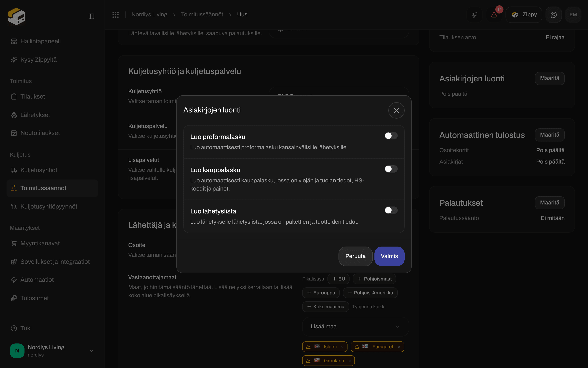Open the Zippy assistant button
Viewport: 588px width, 368px height.
(524, 15)
